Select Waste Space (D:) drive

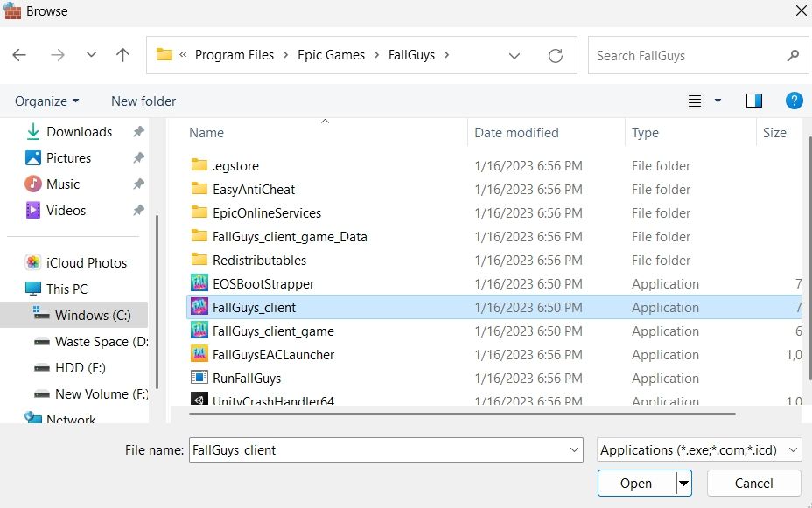101,341
